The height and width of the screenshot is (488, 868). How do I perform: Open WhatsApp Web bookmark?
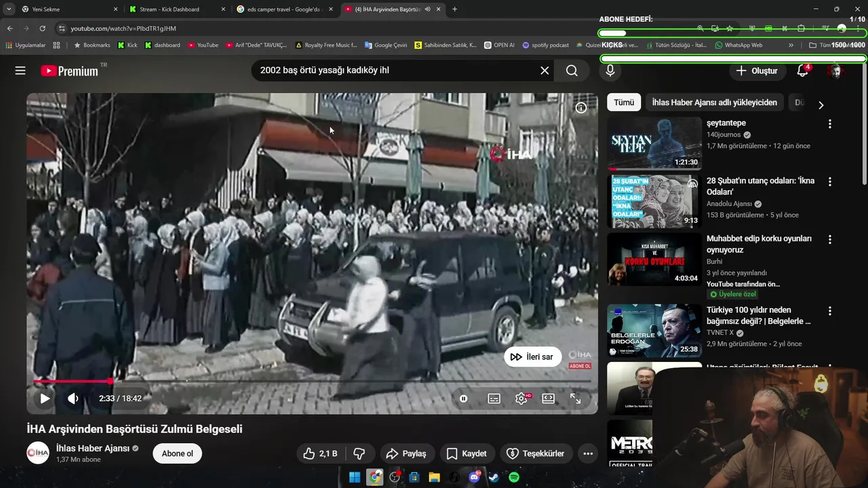coord(738,45)
